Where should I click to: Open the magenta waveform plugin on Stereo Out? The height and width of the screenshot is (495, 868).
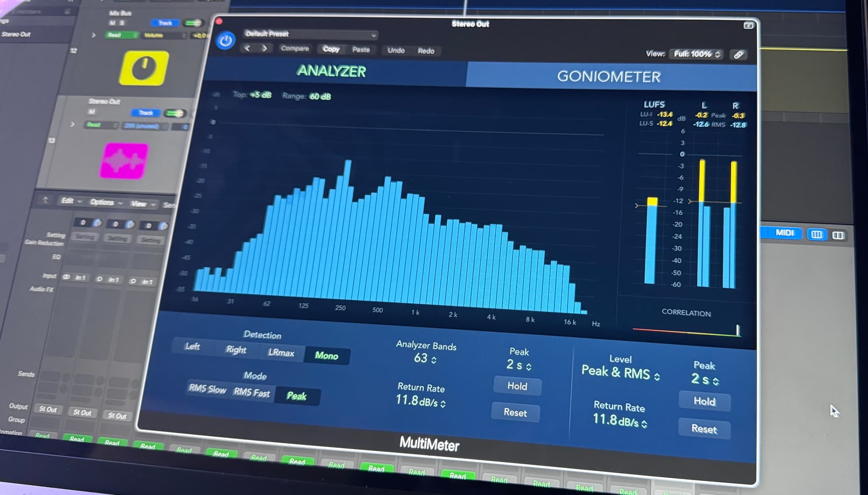pos(125,160)
